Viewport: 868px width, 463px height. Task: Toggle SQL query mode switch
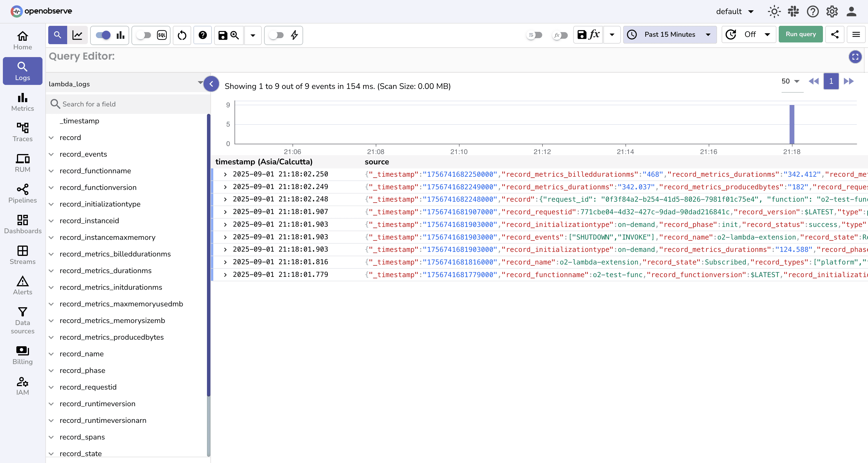pos(145,35)
